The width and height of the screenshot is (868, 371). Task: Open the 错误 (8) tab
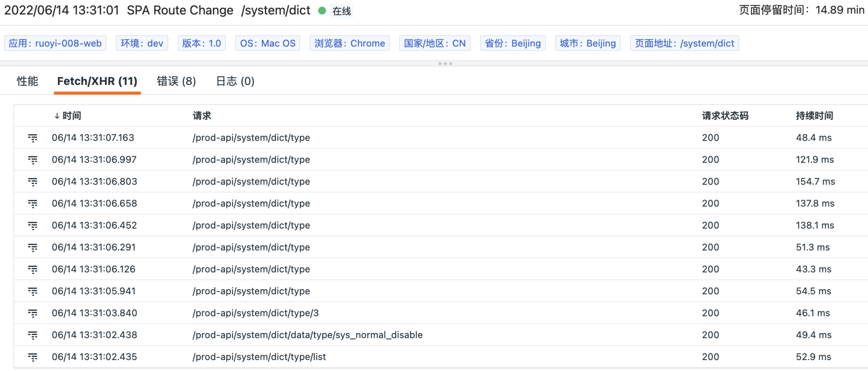176,81
